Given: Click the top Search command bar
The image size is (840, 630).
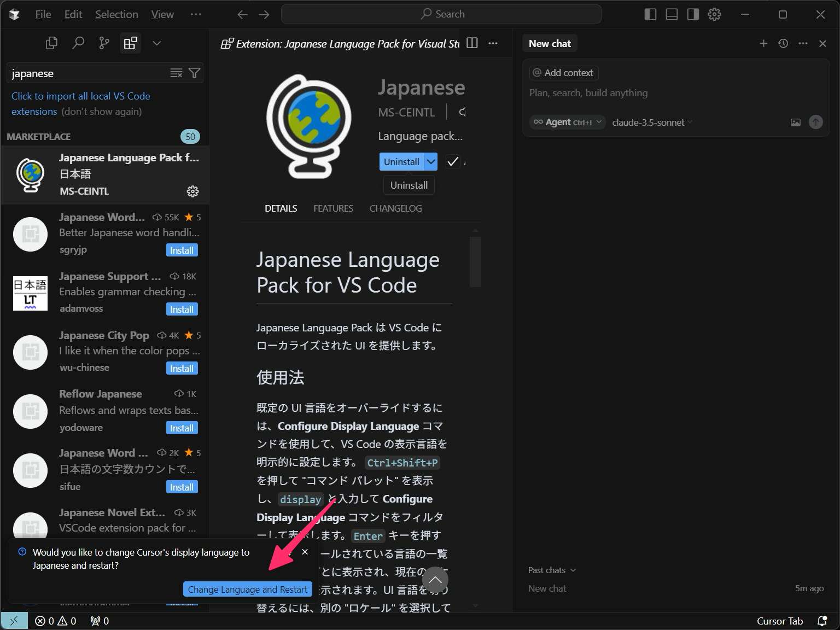Looking at the screenshot, I should click(441, 14).
